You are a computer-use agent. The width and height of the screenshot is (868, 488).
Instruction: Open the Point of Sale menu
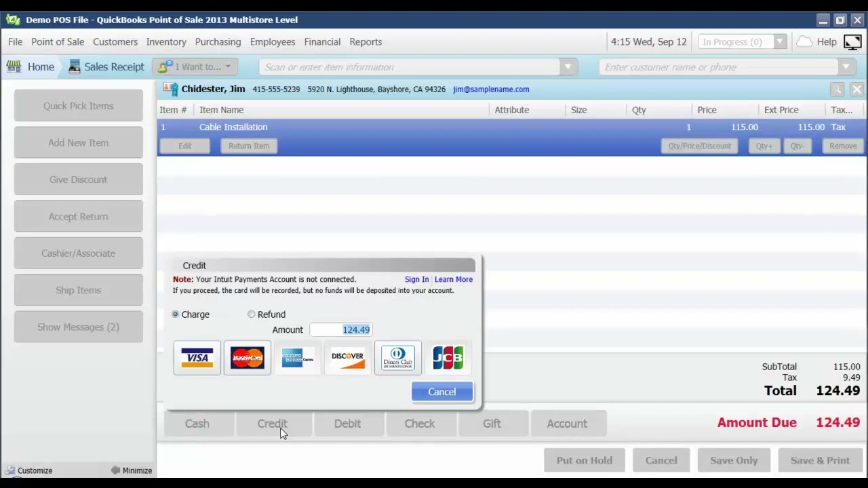(58, 41)
